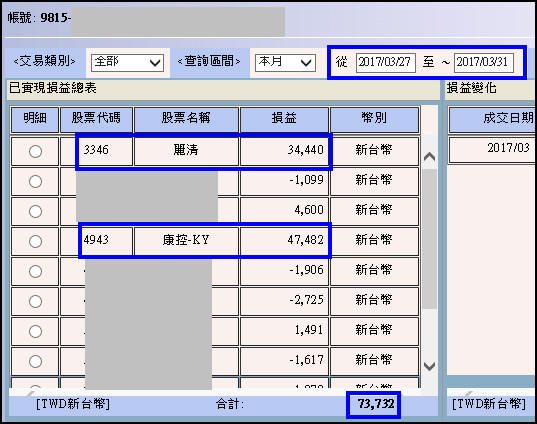Click the 2017/03 date cell in 損益變化

[493, 150]
